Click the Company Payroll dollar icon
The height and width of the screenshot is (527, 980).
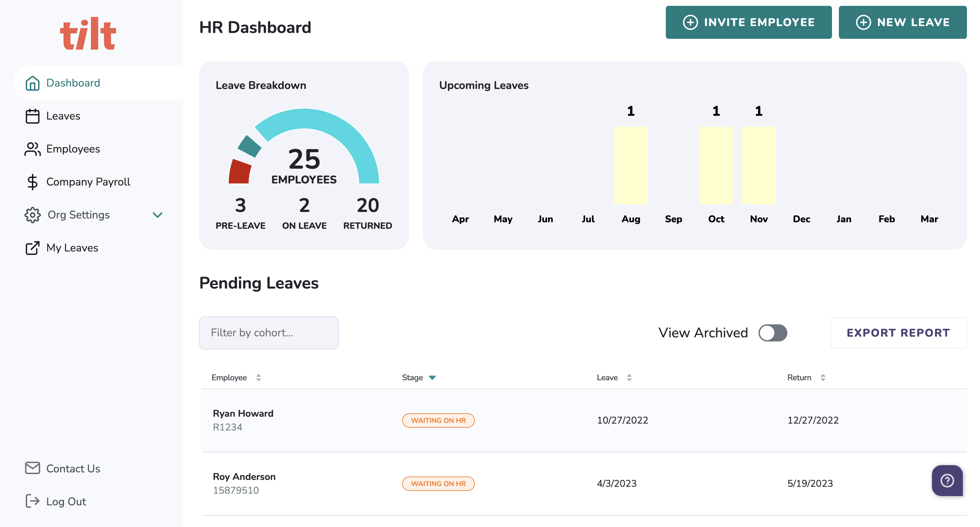(32, 182)
